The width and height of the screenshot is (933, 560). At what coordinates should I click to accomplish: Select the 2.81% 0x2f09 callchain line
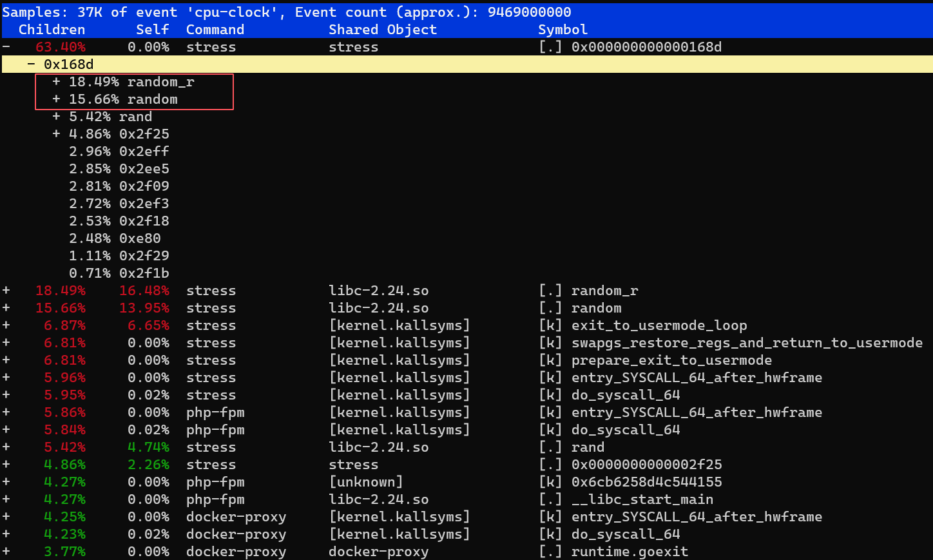119,186
